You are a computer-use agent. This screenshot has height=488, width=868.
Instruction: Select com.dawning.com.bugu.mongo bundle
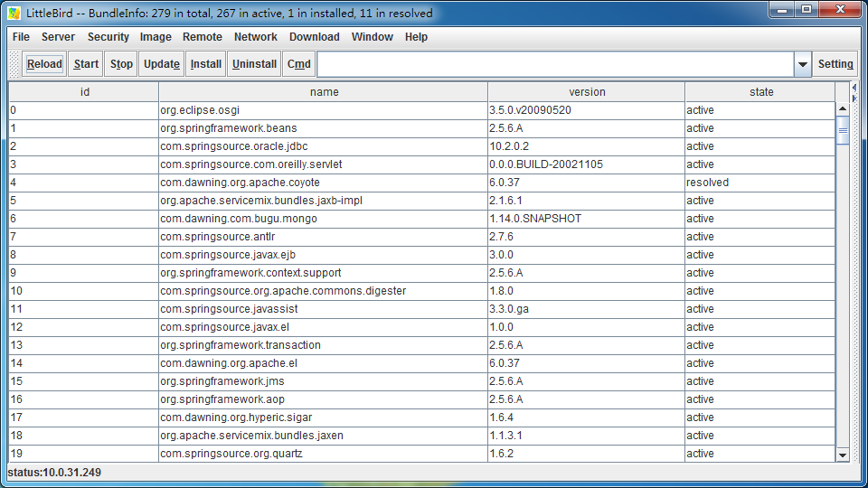coord(422,219)
